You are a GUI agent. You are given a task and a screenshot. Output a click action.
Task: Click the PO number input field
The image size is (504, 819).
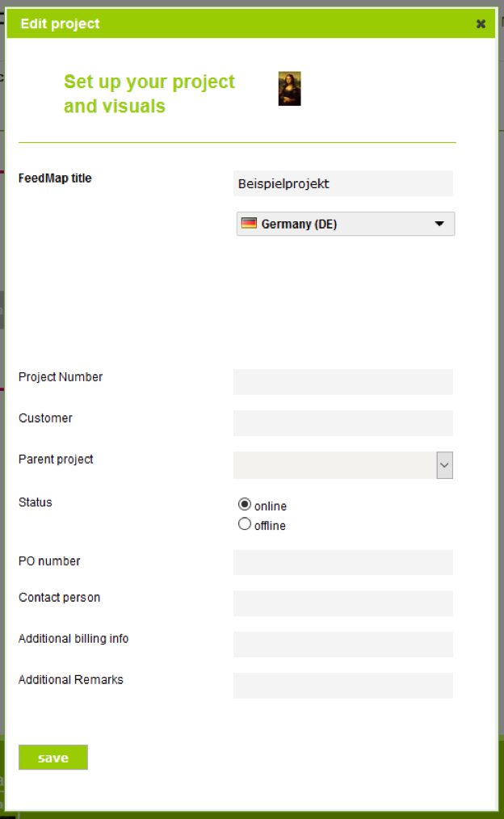coord(343,562)
